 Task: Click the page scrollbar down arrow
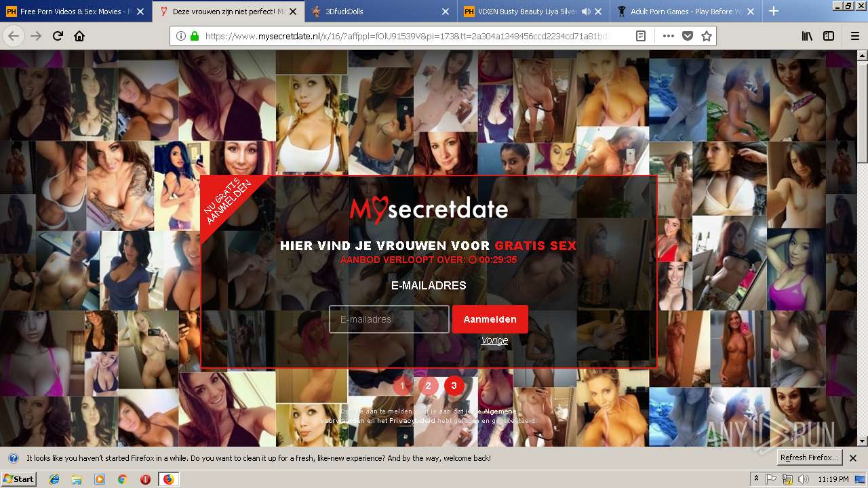click(x=862, y=441)
